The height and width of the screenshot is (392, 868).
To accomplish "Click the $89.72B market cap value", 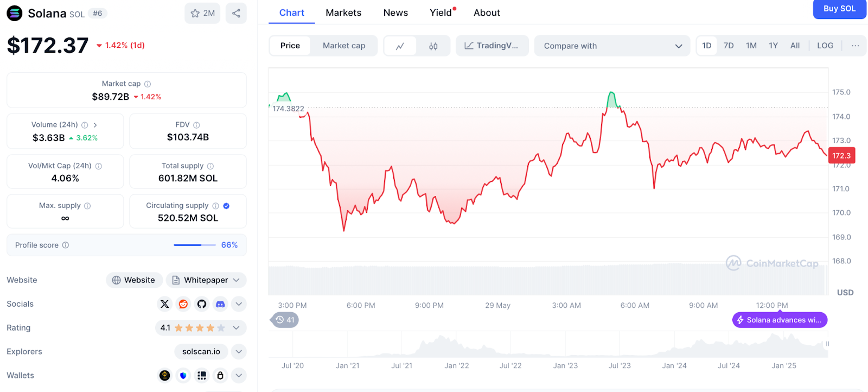I will [111, 97].
